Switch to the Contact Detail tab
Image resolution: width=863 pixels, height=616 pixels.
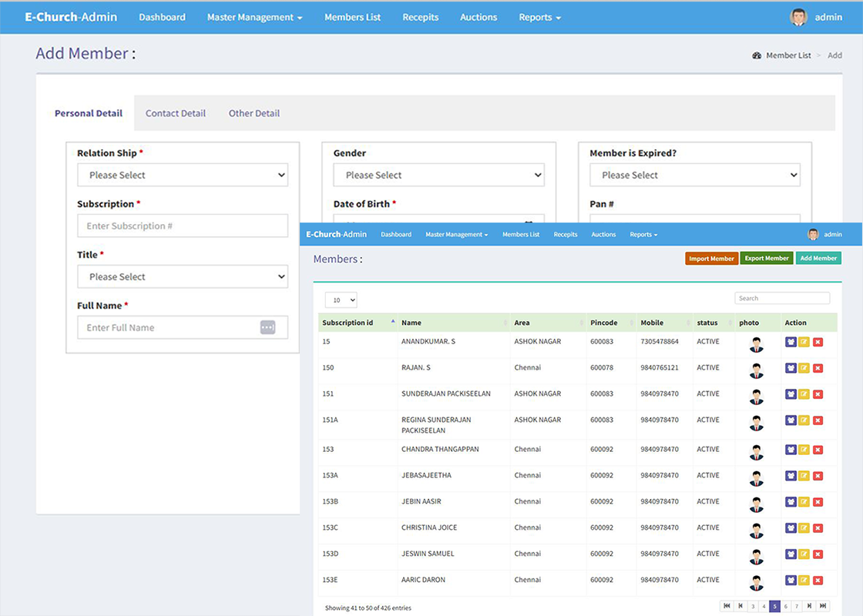[175, 113]
